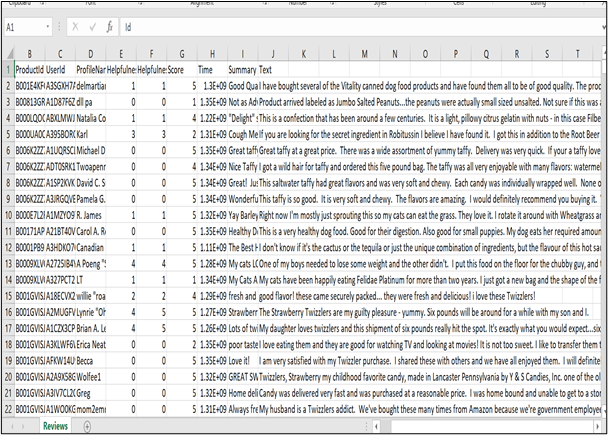Select row 22 header
Image resolution: width=608 pixels, height=435 pixels.
pos(9,409)
